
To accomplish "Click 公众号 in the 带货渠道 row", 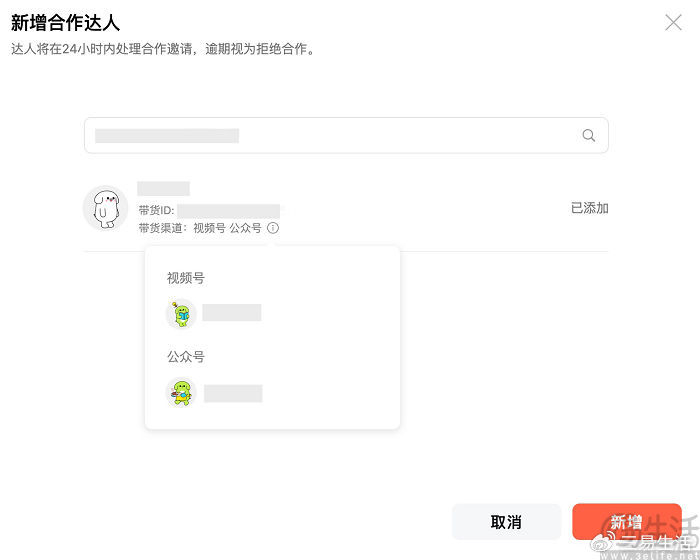I will coord(245,228).
